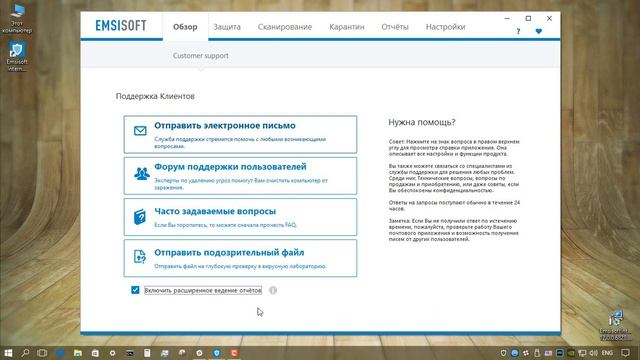640x360 pixels.
Task: Click the Emsisoft shield tray icon
Action: click(x=504, y=353)
